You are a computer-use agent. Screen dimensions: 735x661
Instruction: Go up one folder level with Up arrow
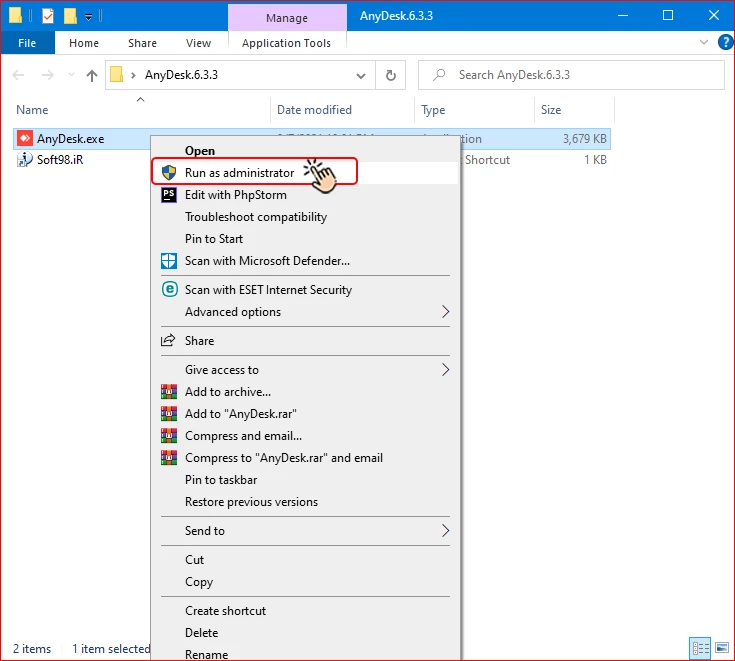click(x=92, y=75)
